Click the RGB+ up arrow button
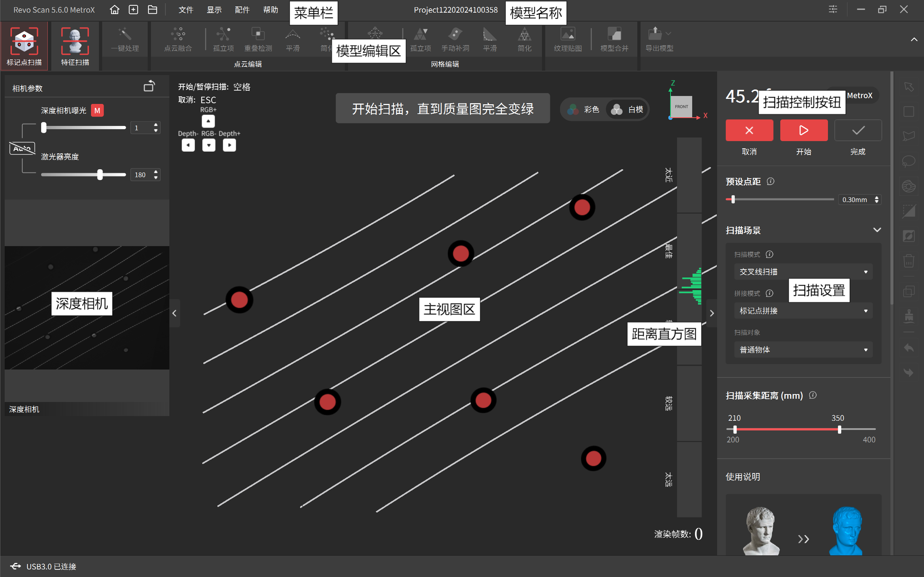The height and width of the screenshot is (577, 924). (208, 121)
